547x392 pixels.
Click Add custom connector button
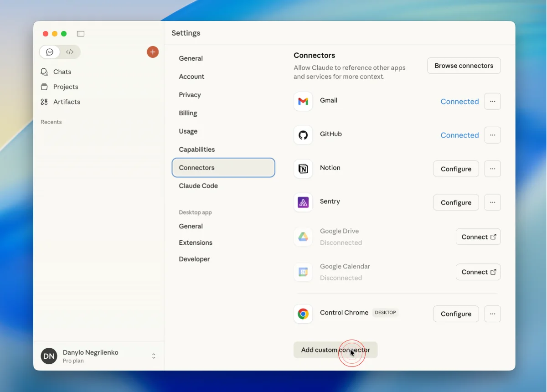point(335,350)
